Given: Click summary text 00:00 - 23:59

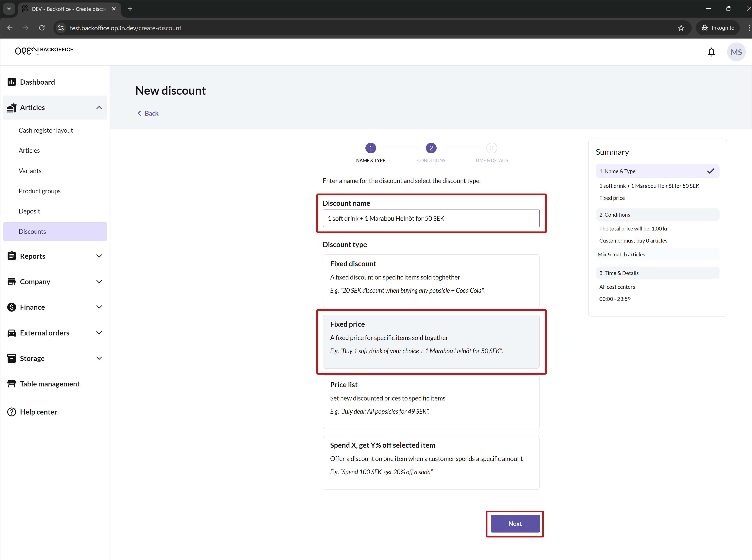Looking at the screenshot, I should [615, 299].
